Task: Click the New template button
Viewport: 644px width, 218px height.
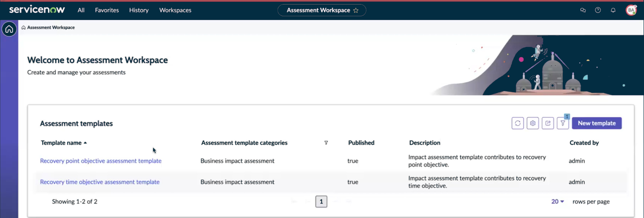Action: pyautogui.click(x=597, y=123)
